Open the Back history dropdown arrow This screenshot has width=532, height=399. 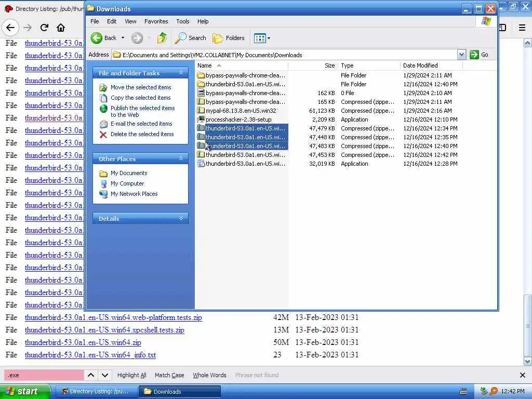123,38
